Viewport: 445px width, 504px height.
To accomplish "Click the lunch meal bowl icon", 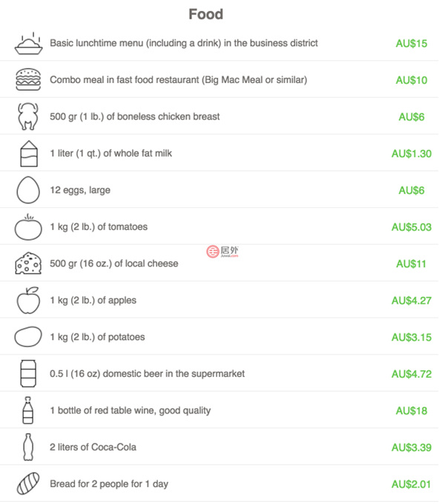I will click(28, 43).
